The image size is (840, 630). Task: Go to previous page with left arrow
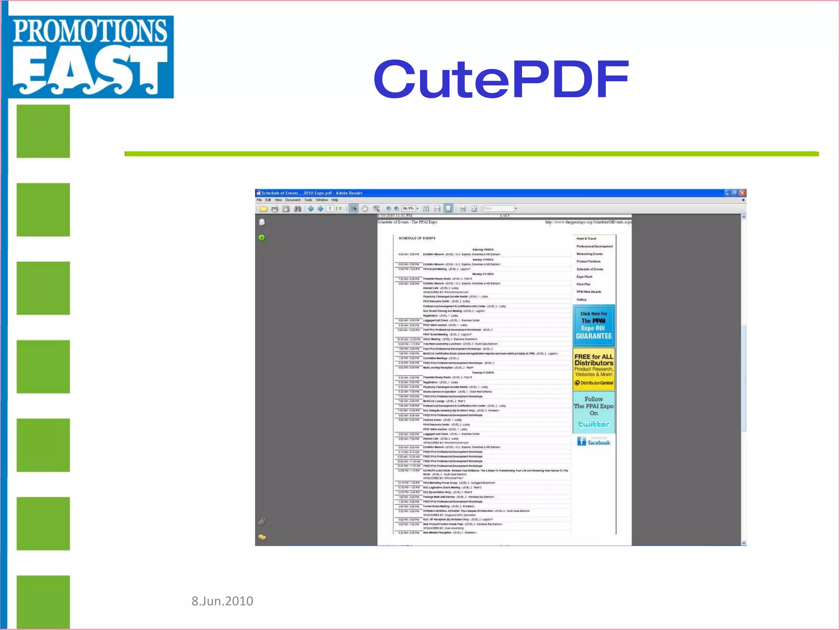point(310,209)
